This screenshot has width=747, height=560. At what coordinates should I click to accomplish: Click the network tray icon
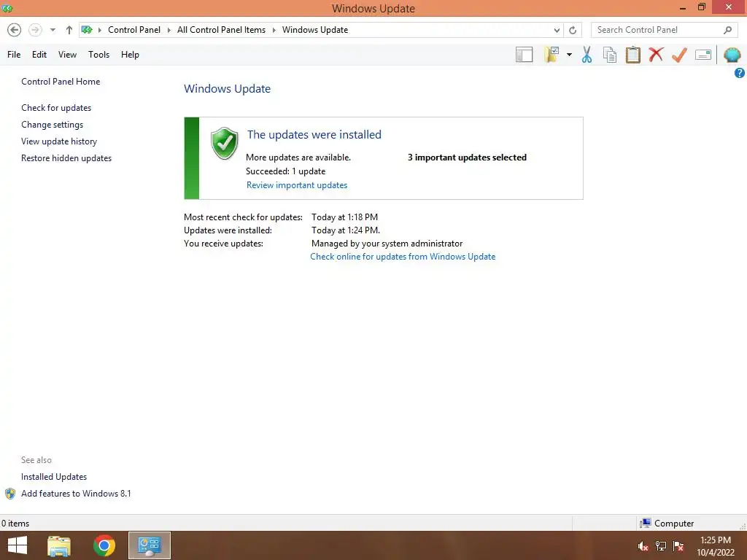click(x=661, y=546)
